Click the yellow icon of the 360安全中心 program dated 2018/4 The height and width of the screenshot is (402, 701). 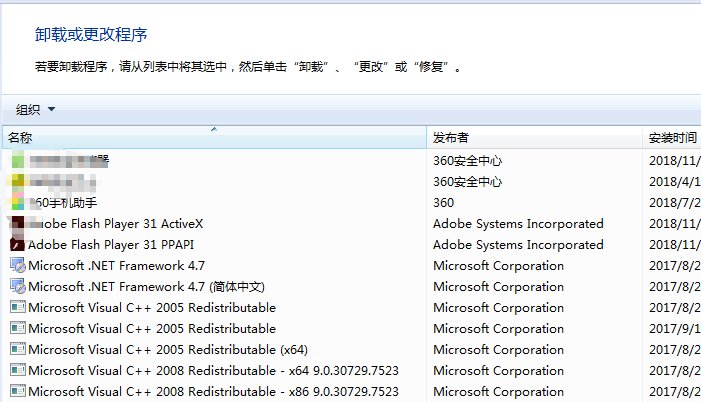[18, 181]
